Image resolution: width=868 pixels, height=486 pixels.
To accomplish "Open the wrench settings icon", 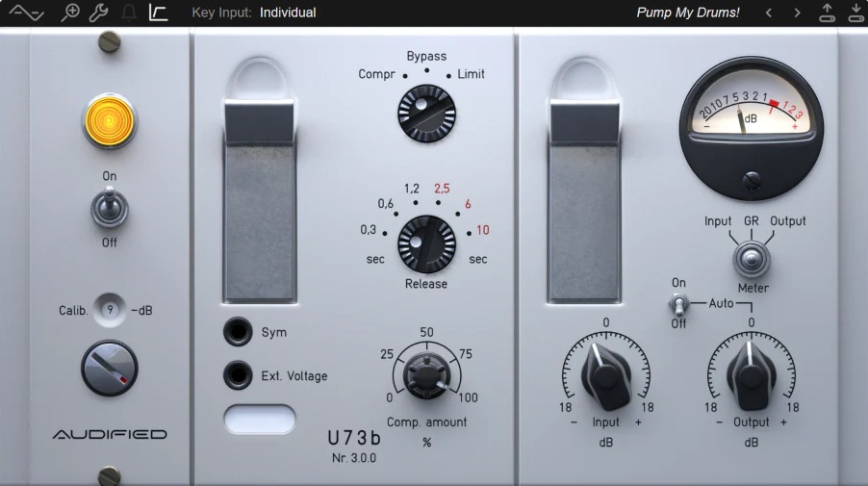I will 99,13.
